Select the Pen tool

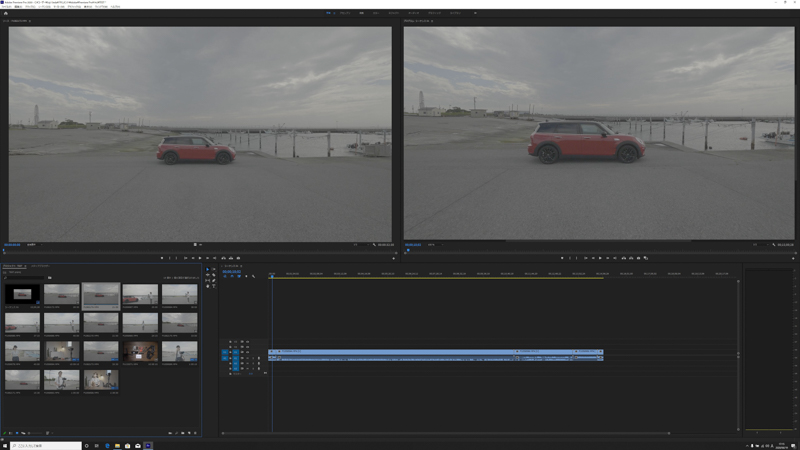coord(214,281)
